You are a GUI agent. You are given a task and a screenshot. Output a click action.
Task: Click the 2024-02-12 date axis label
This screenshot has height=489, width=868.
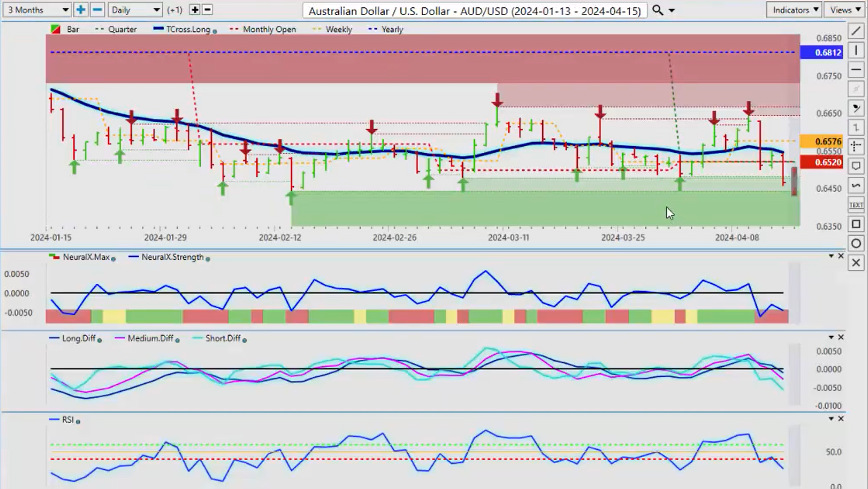279,238
